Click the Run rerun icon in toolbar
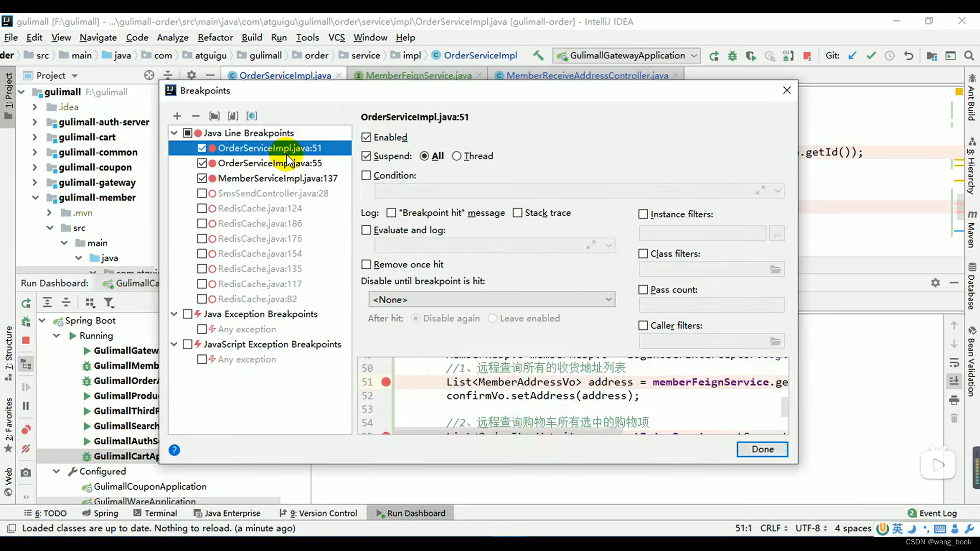 714,56
